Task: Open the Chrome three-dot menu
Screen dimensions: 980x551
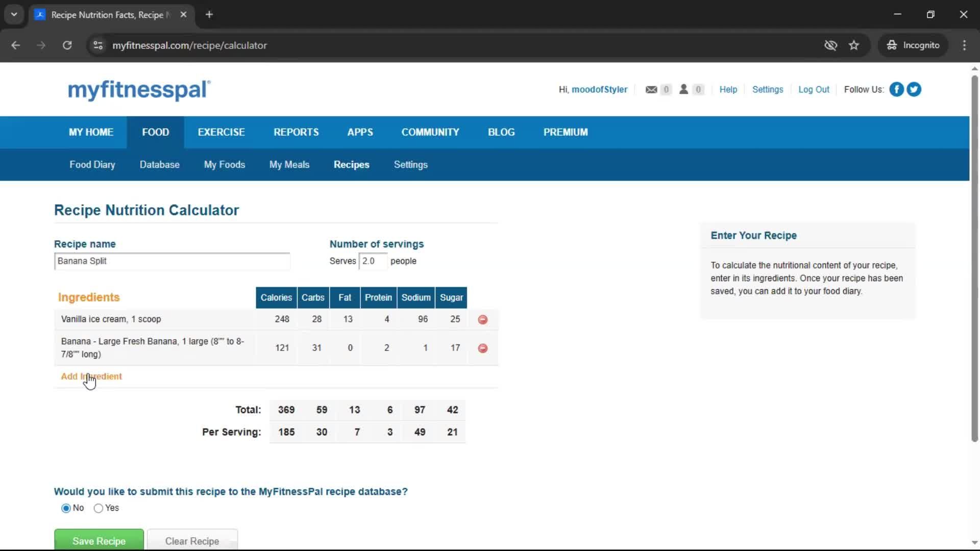Action: 964,45
